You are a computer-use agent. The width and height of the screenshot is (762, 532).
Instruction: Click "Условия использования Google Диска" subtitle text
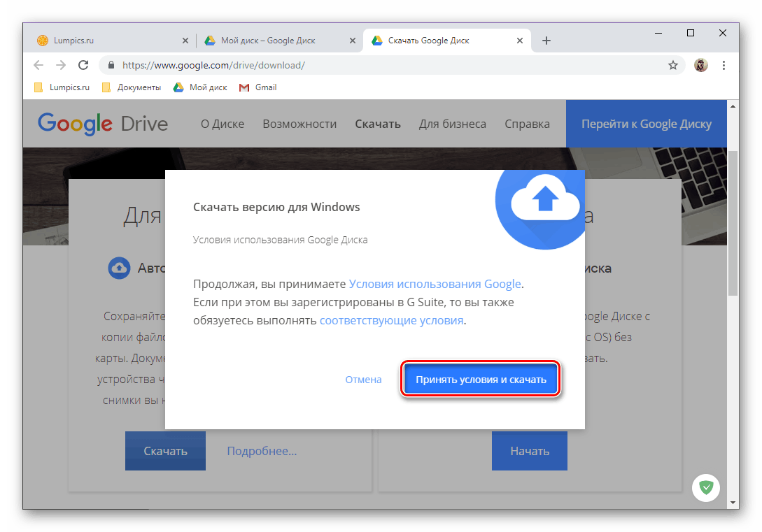point(281,240)
